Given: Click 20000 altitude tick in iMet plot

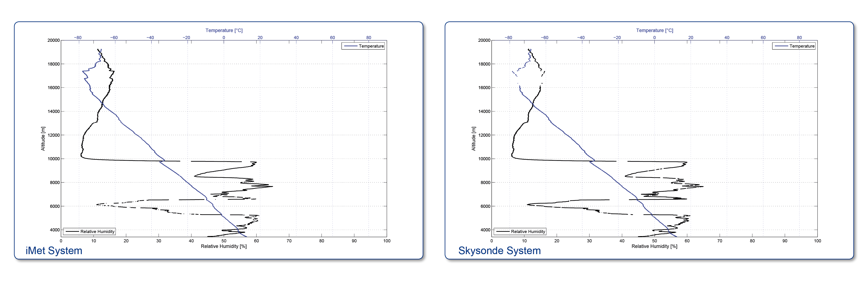Looking at the screenshot, I should pos(54,41).
